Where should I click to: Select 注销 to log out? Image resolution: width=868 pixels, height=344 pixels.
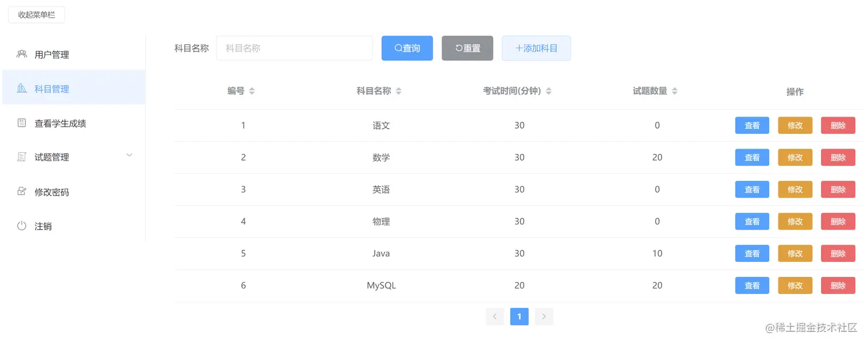tap(74, 226)
